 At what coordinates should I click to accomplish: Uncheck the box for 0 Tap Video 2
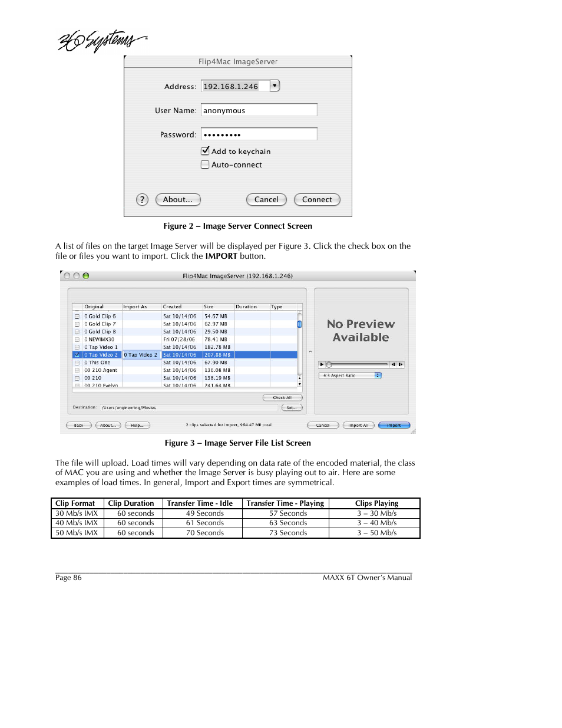[x=77, y=355]
